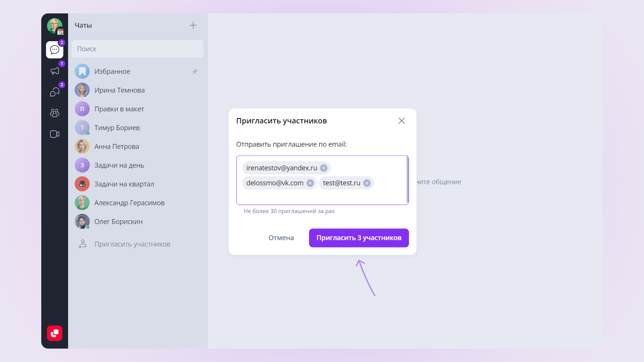The image size is (644, 362).
Task: Remove test@test.ru email chip
Action: [x=367, y=183]
